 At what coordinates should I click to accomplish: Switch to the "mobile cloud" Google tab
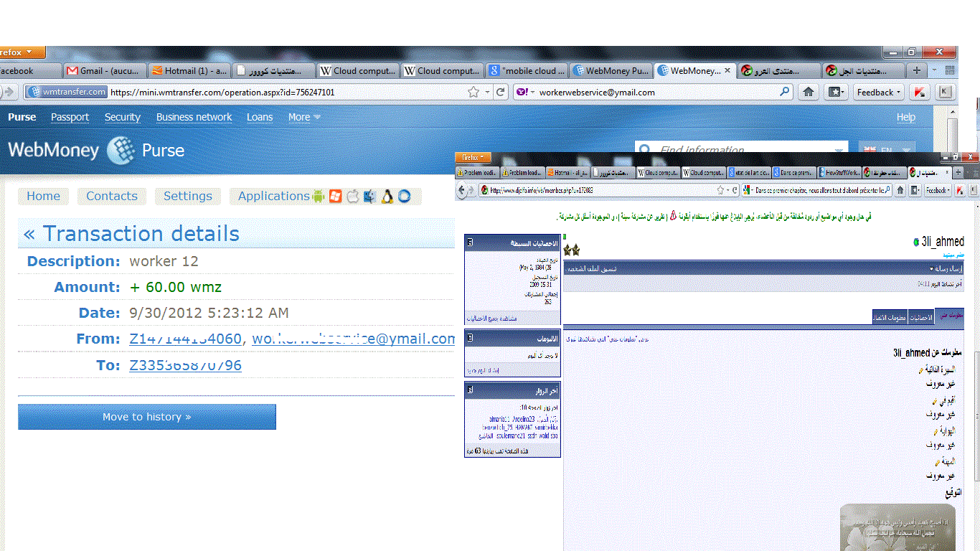click(x=526, y=70)
